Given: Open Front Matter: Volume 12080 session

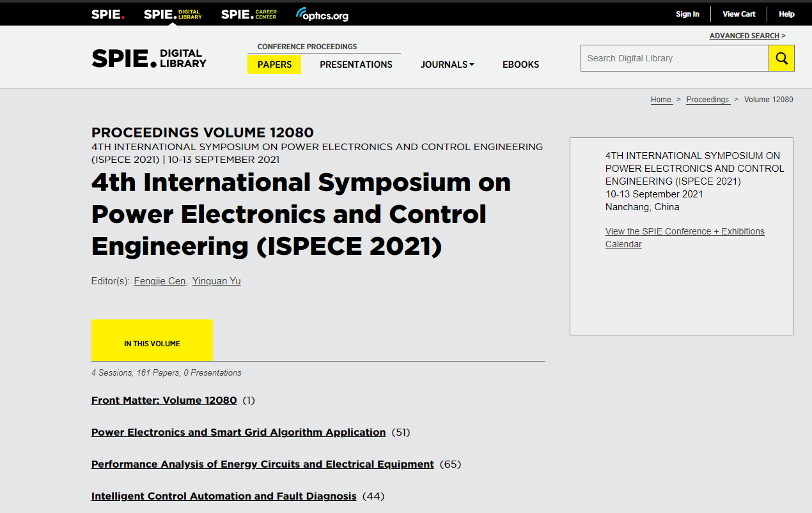Looking at the screenshot, I should (164, 401).
